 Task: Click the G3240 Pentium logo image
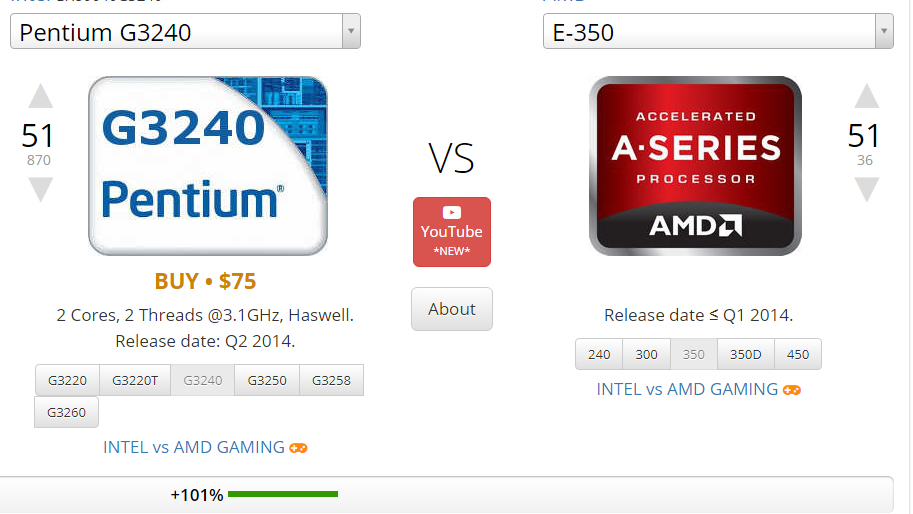tap(208, 166)
